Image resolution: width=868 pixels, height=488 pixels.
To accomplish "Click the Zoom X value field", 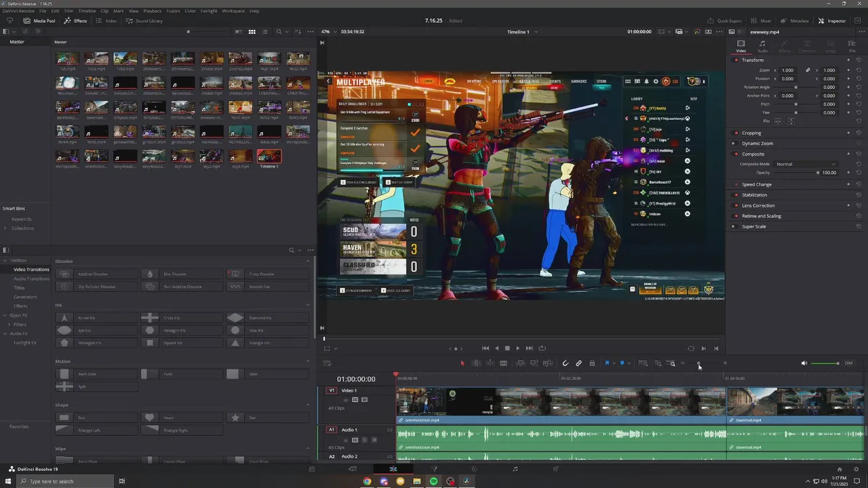I will click(787, 70).
